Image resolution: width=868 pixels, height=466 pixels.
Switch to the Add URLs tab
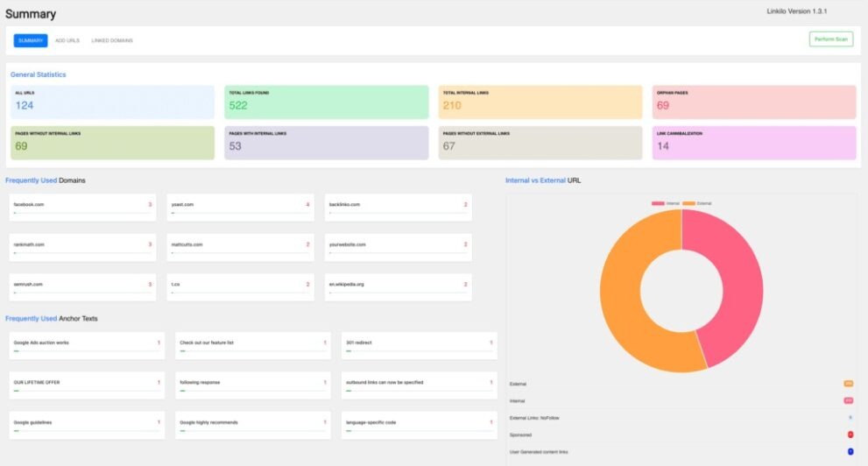67,40
